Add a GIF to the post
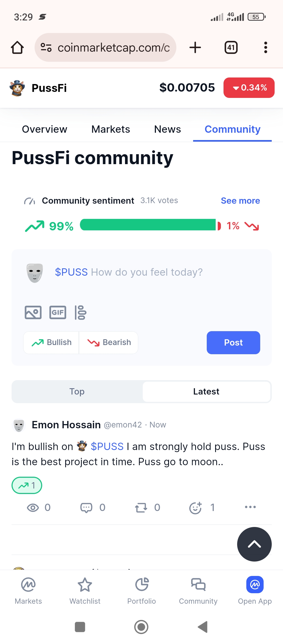 (x=58, y=312)
